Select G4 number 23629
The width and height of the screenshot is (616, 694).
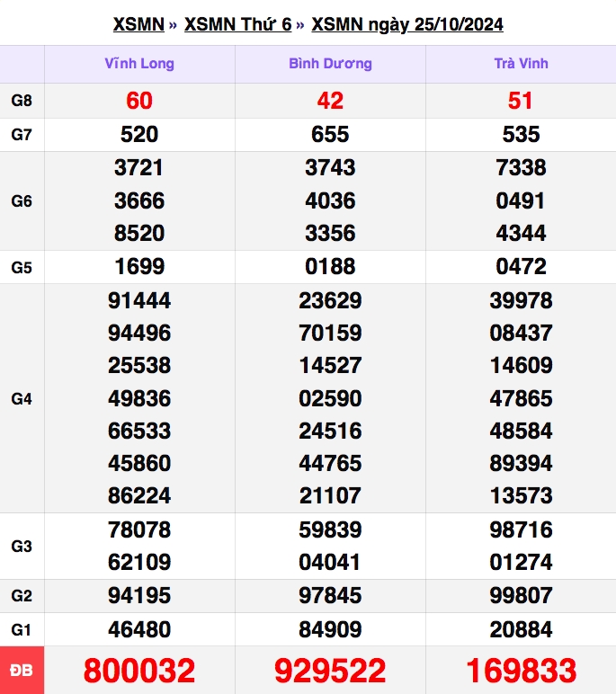330,300
